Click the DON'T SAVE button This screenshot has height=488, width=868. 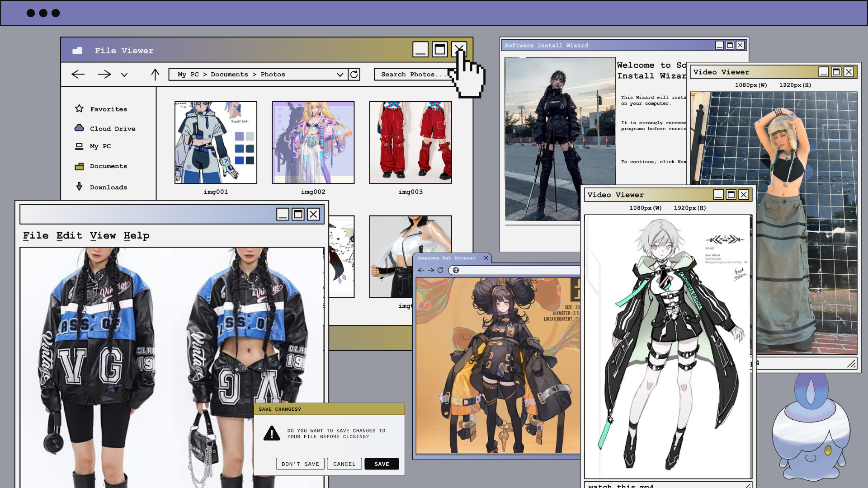[x=300, y=464]
